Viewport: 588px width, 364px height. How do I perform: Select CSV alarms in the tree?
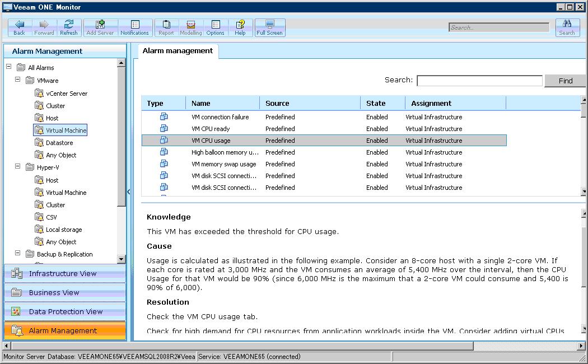[52, 217]
